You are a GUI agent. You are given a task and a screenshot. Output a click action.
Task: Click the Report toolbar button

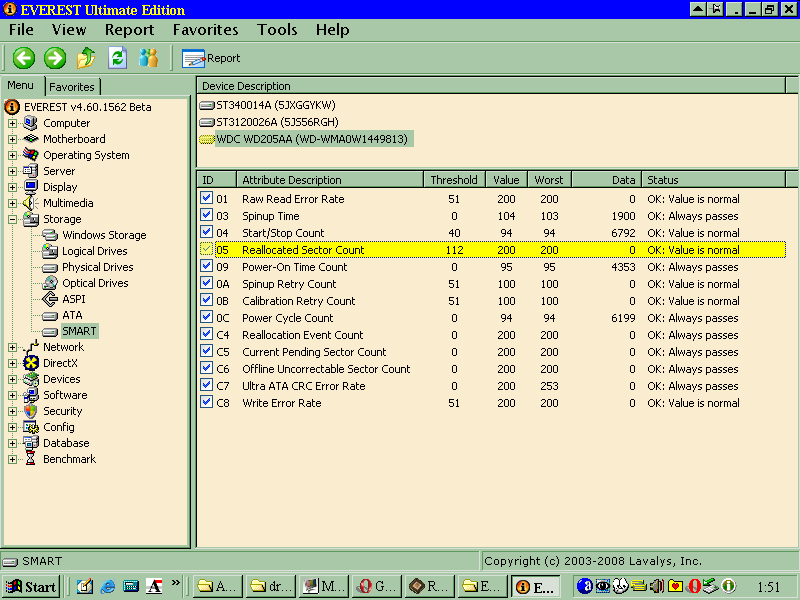211,58
